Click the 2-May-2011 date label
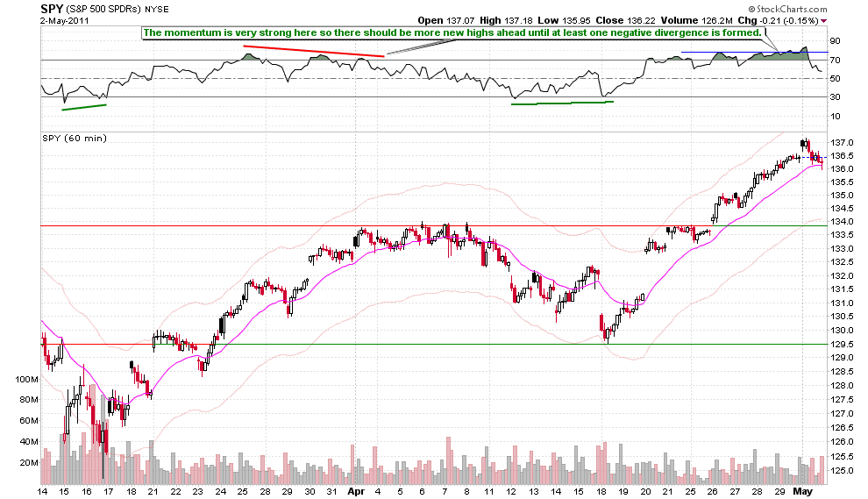 pos(64,20)
